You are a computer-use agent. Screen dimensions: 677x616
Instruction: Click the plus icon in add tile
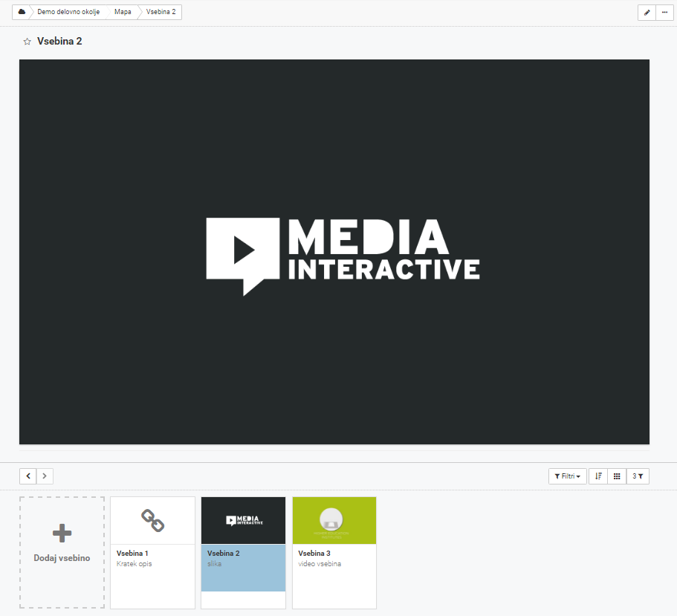[x=62, y=533]
